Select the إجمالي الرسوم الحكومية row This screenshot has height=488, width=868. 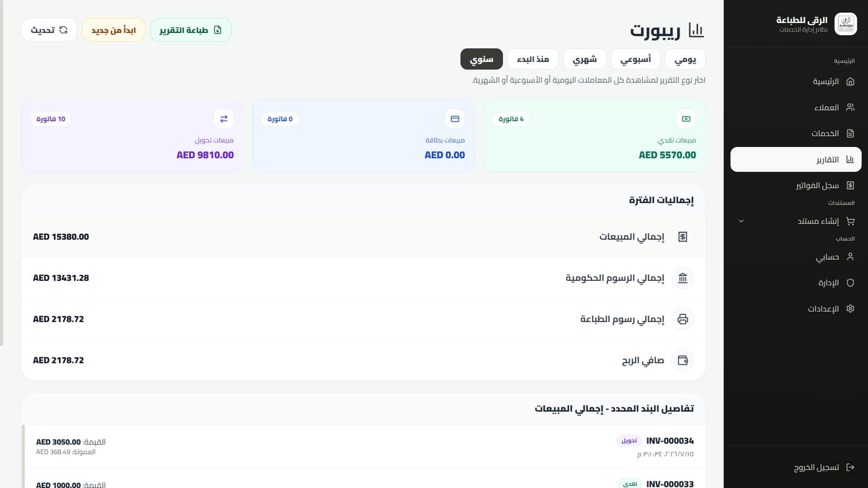point(363,278)
